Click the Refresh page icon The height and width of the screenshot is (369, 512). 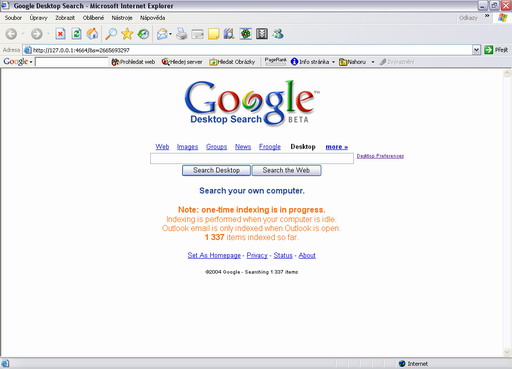[x=76, y=34]
